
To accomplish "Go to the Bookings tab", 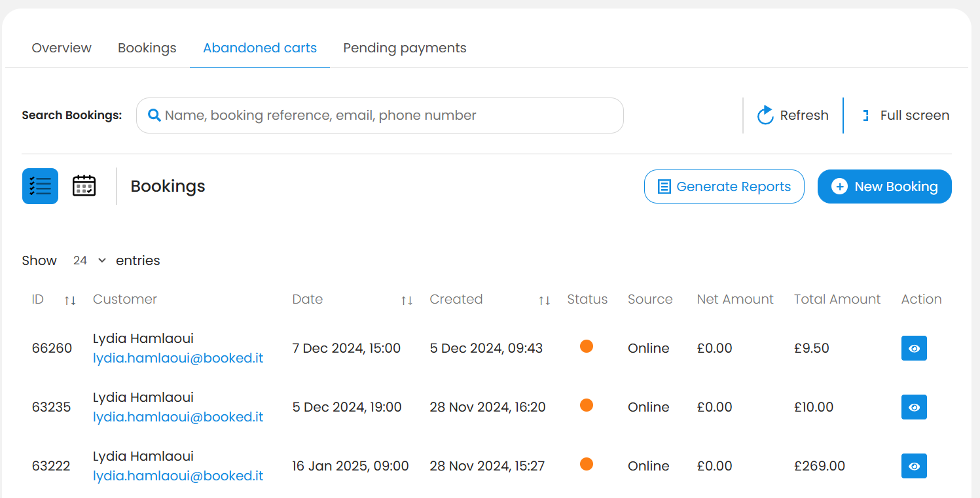I will [x=147, y=48].
